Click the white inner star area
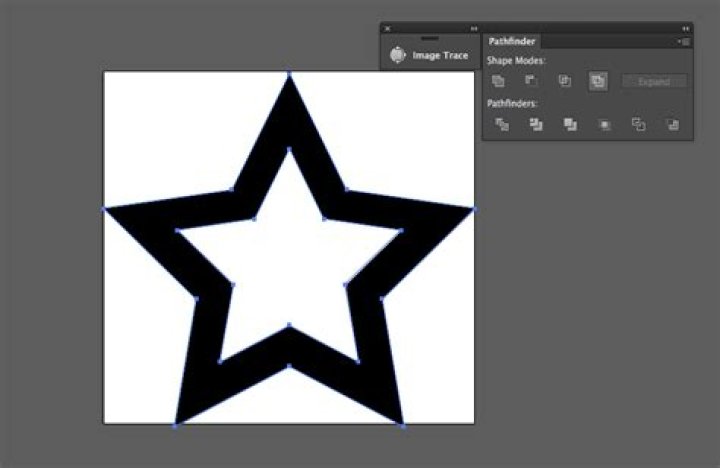 coord(289,257)
